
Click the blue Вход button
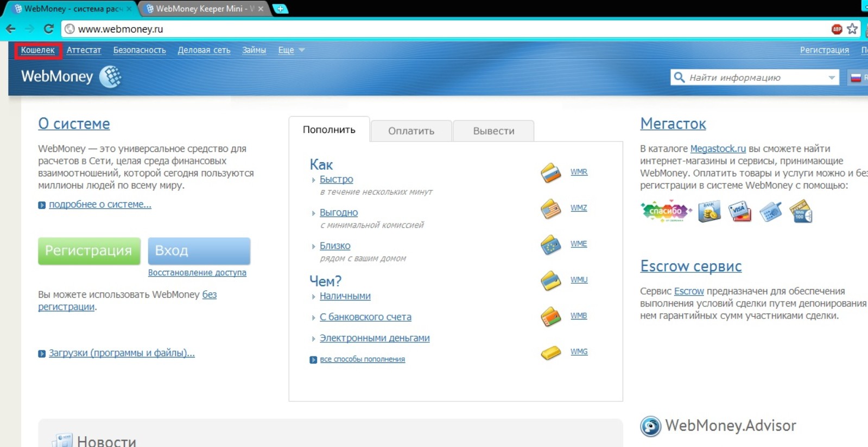click(x=199, y=251)
